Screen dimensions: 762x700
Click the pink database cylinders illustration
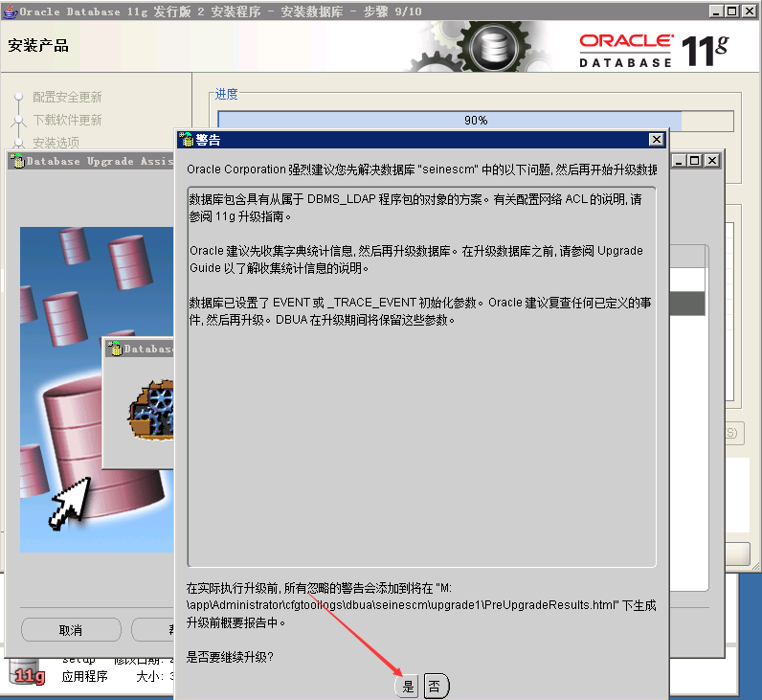tap(97, 389)
